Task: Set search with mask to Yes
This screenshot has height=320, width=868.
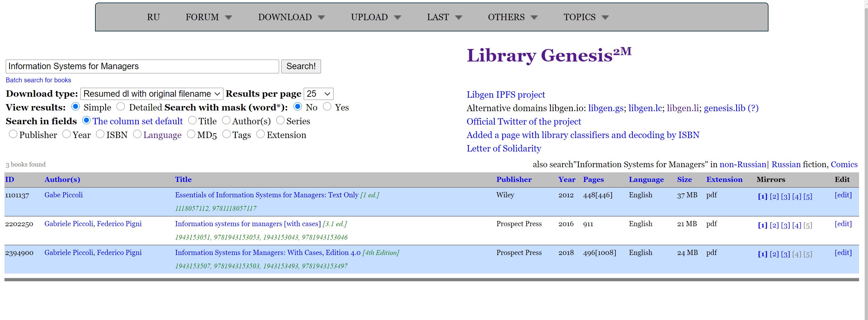Action: pos(327,107)
